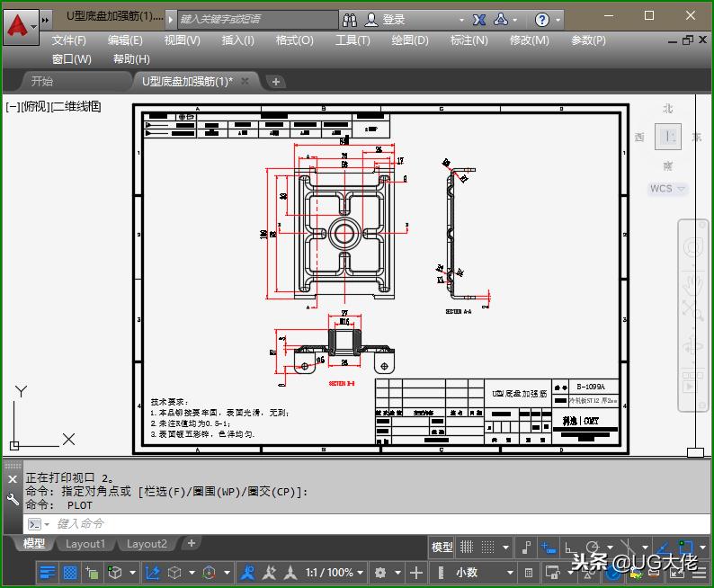Open the full navigation wheel
This screenshot has height=588, width=714.
(x=692, y=248)
